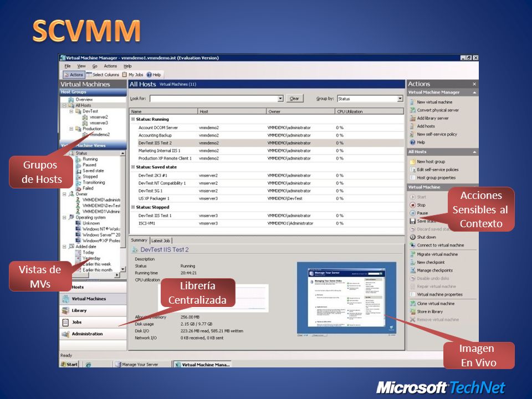Screen dimensions: 532x399
Task: Switch to the Summary tab
Action: (139, 240)
